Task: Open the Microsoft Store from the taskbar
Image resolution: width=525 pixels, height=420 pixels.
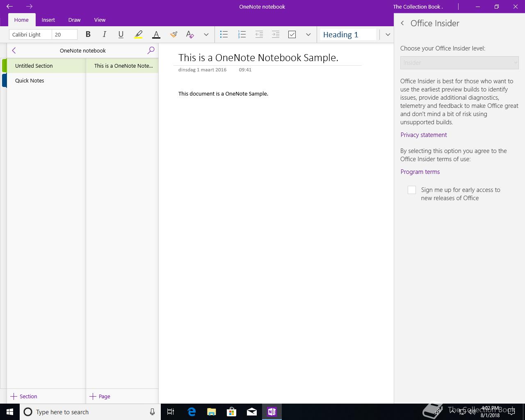Action: point(232,412)
